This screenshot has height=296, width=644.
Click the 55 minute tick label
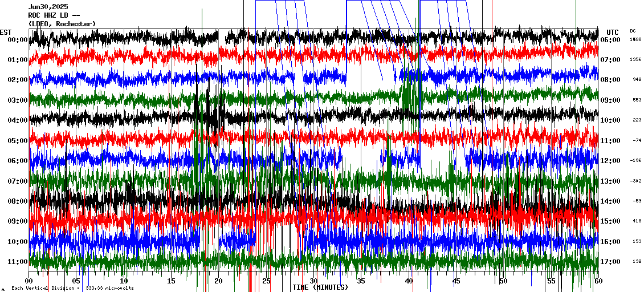pyautogui.click(x=551, y=281)
